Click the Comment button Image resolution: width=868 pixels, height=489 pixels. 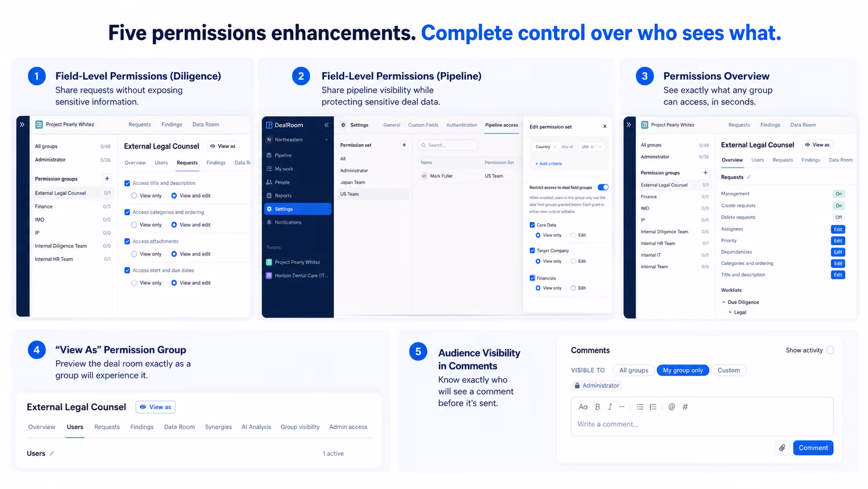point(813,448)
